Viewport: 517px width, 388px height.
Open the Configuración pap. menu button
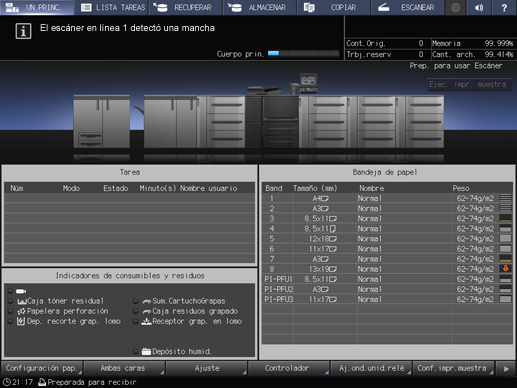[42, 368]
